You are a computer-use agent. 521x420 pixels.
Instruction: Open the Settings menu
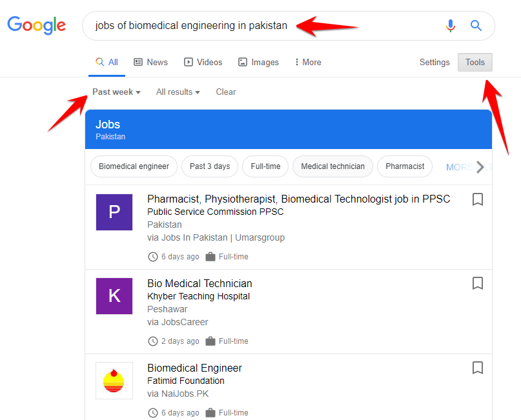[x=434, y=62]
